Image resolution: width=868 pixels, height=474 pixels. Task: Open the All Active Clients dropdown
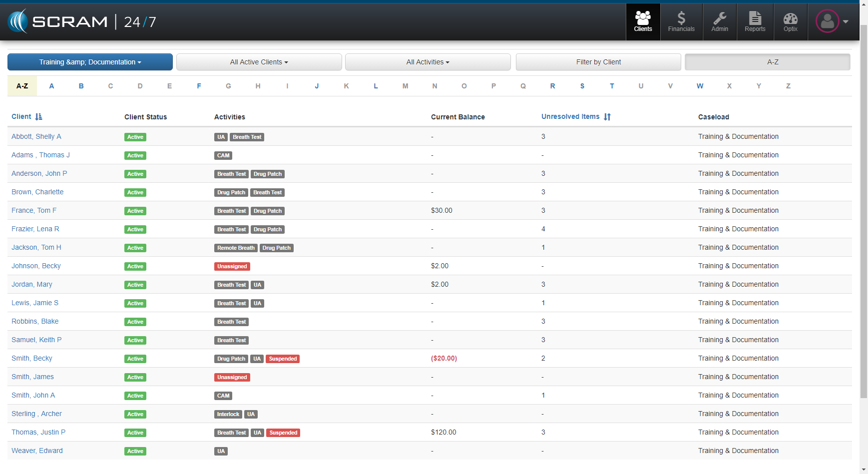259,62
